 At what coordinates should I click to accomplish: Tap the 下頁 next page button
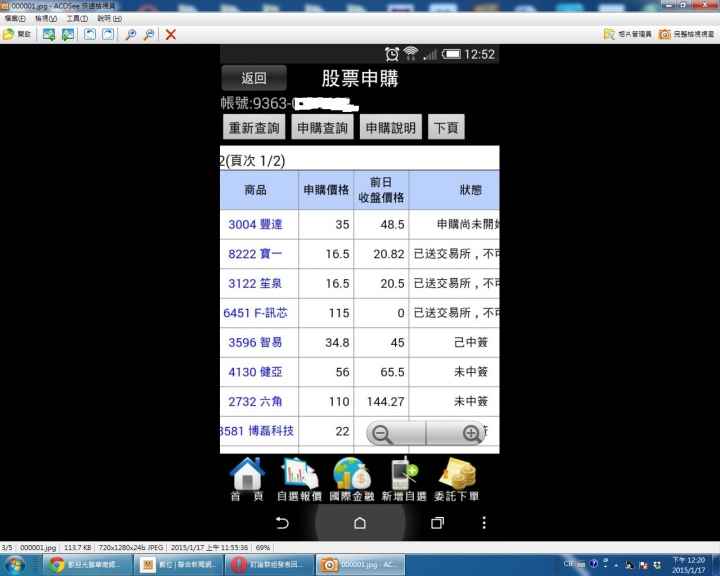coord(446,127)
